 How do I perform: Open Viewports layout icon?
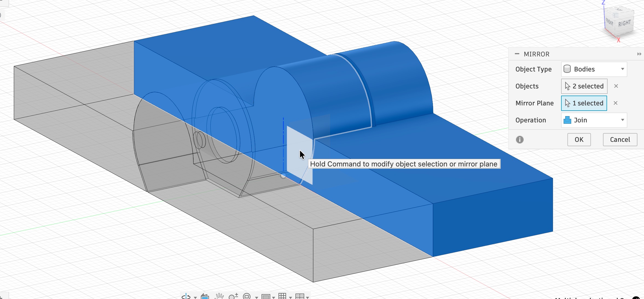(x=300, y=297)
